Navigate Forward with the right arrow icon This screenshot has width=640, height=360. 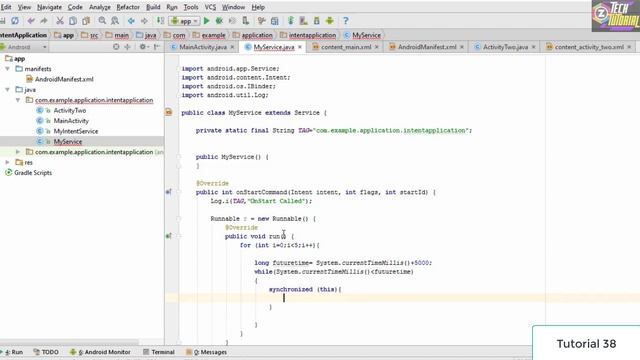144,21
